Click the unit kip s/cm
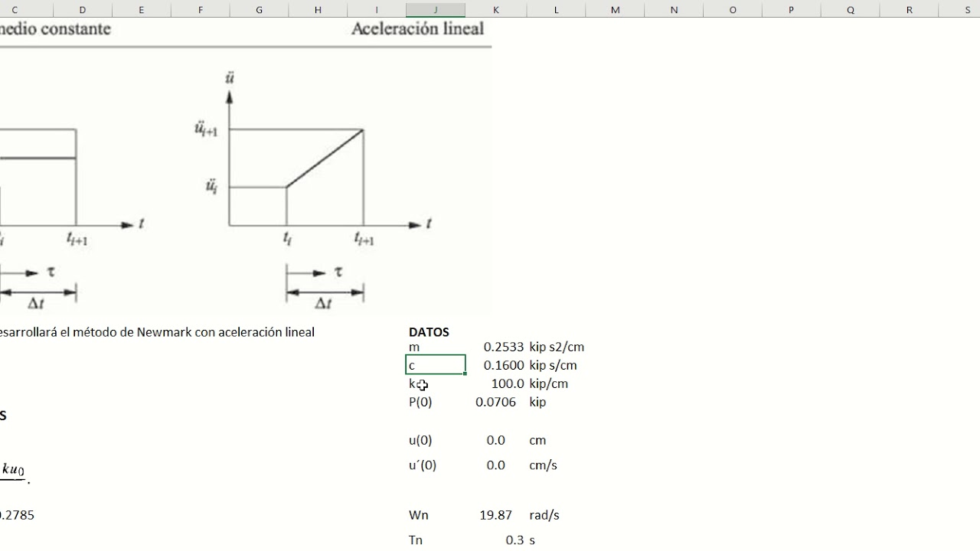 click(553, 365)
